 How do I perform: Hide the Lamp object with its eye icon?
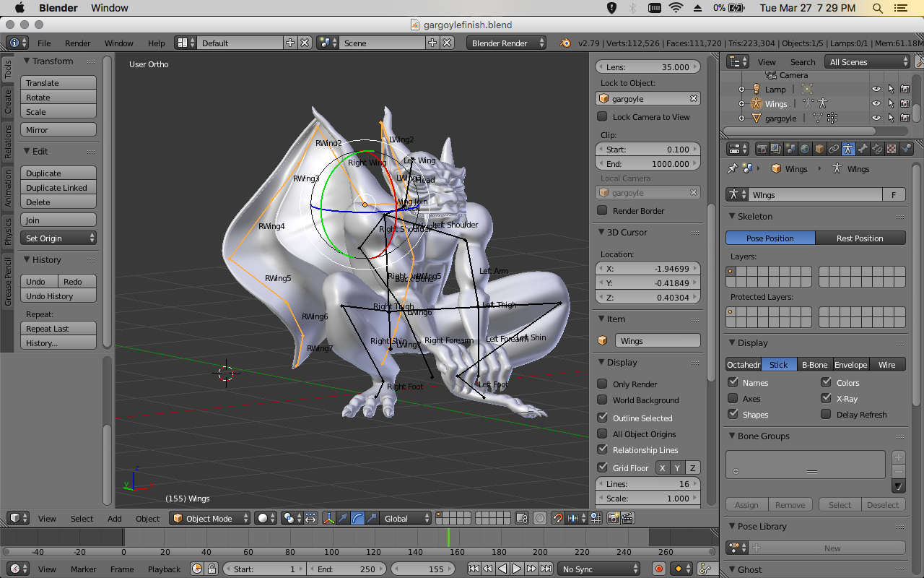coord(876,89)
